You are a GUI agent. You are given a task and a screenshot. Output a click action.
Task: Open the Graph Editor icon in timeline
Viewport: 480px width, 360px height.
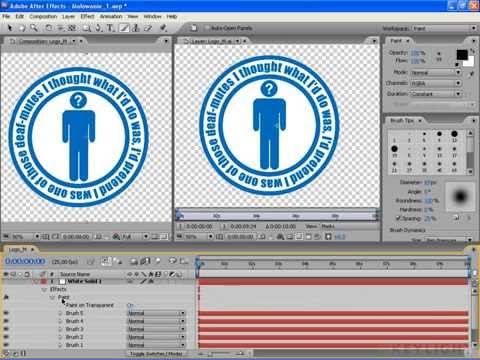tap(184, 261)
